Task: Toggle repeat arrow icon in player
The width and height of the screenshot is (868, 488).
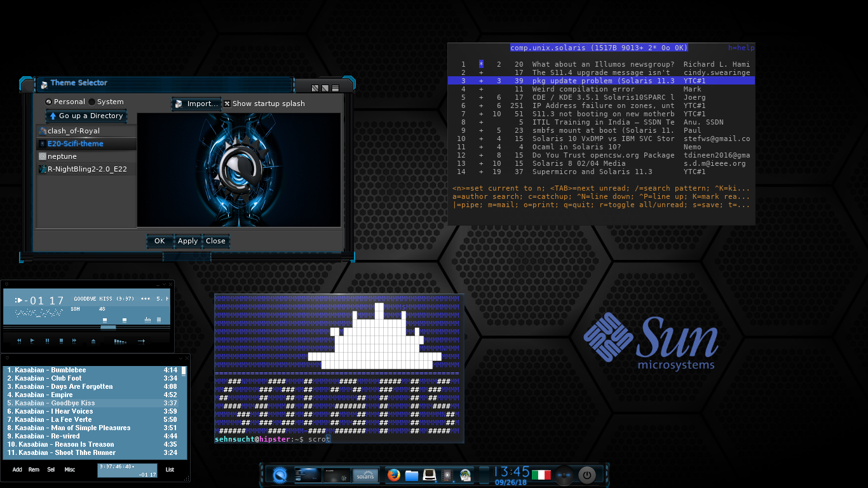Action: pos(141,341)
